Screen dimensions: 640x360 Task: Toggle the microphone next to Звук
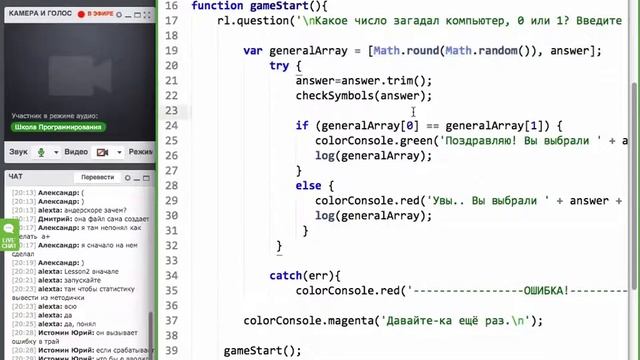(x=41, y=152)
